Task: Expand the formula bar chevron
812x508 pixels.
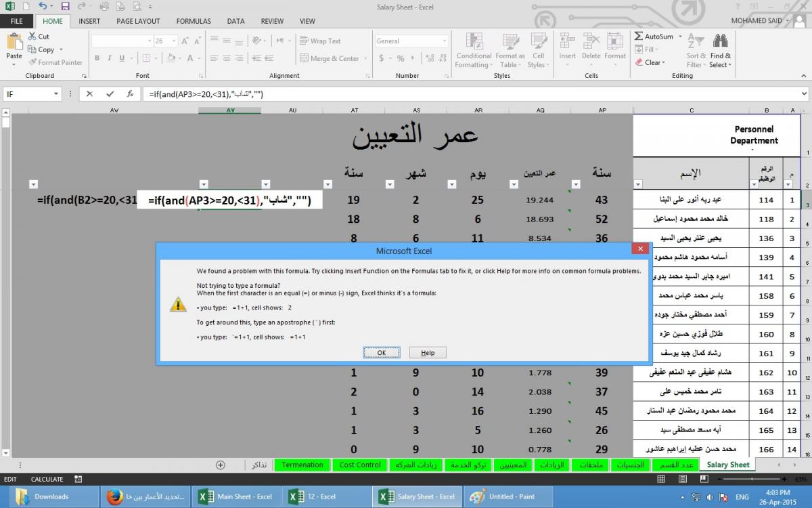Action: [805, 94]
